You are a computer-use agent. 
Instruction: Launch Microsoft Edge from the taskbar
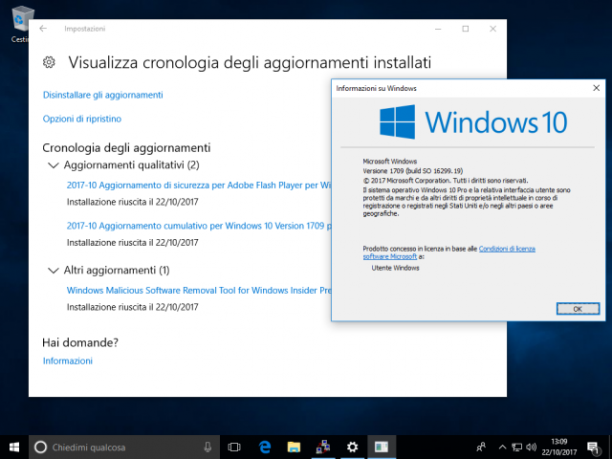point(265,447)
